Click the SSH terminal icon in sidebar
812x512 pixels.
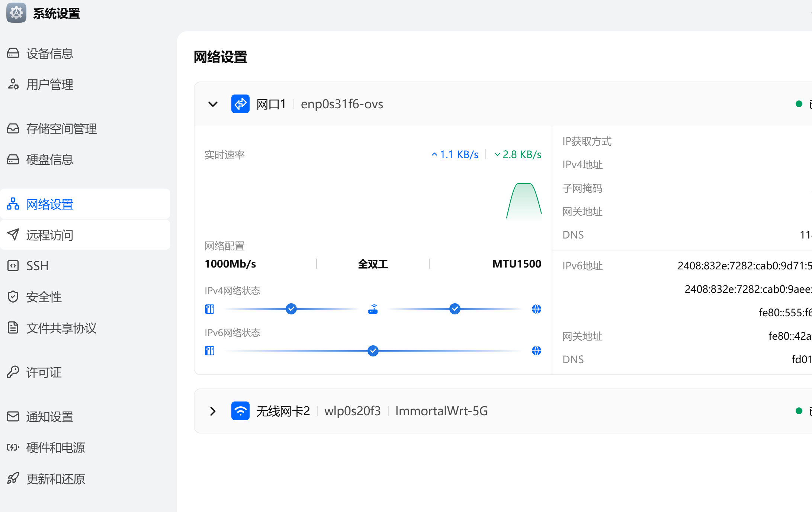click(13, 265)
